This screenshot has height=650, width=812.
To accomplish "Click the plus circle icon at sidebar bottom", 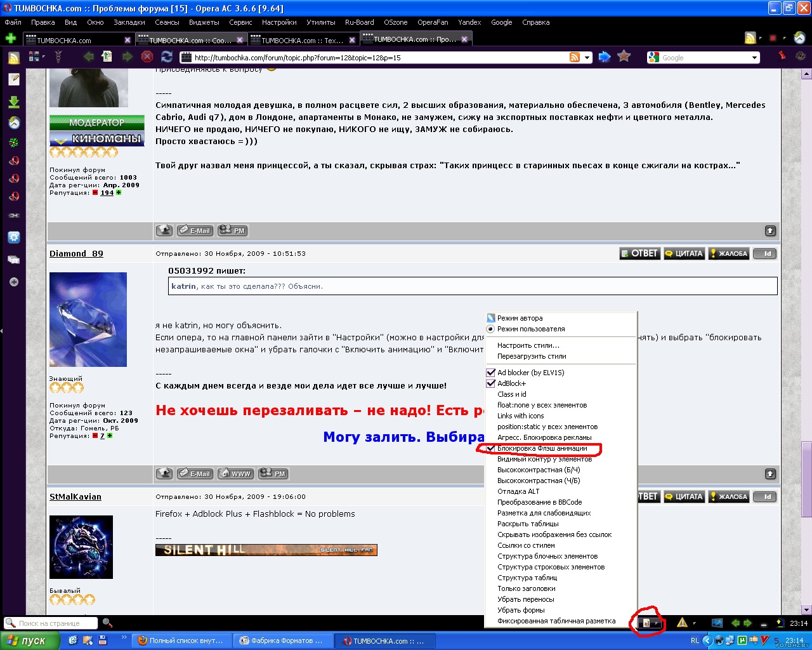I will tap(14, 282).
